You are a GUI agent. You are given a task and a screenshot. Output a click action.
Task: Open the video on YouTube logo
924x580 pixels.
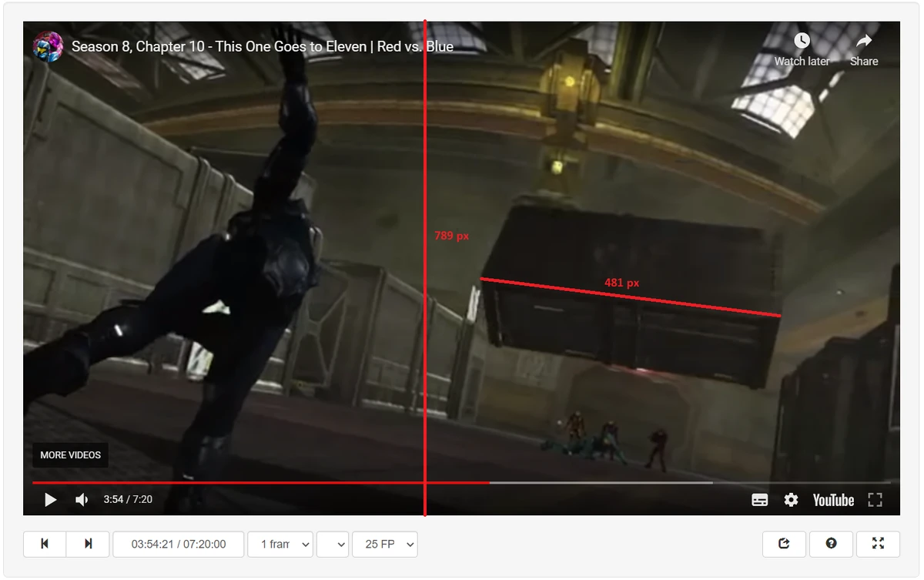coord(833,500)
